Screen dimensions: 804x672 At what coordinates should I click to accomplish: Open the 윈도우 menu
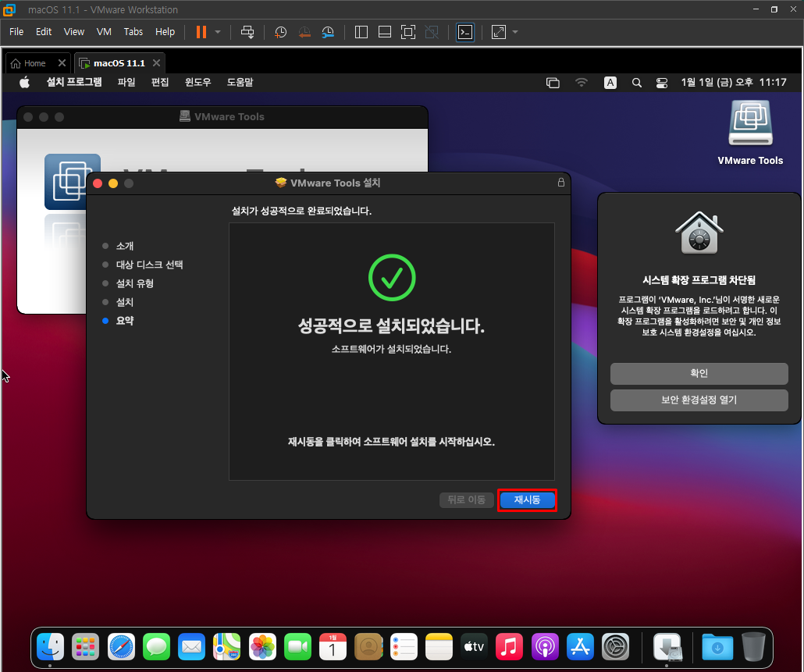198,82
